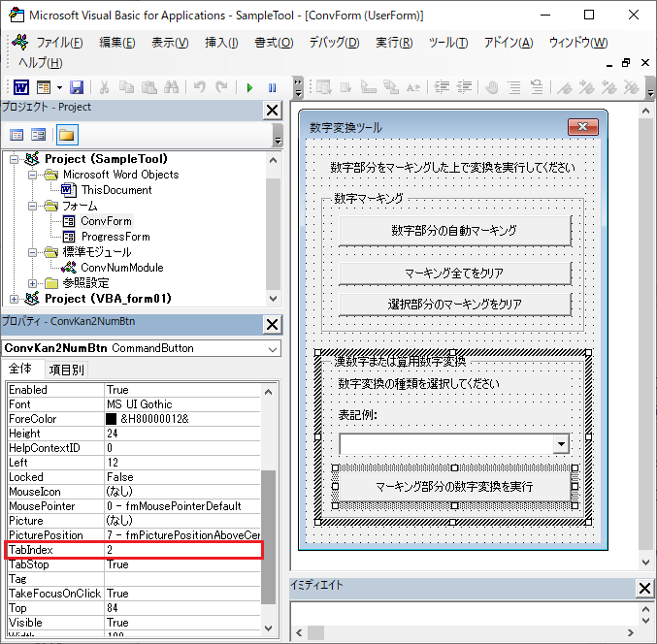Open the デバッグ(D) menu
This screenshot has height=644, width=657.
[x=334, y=43]
